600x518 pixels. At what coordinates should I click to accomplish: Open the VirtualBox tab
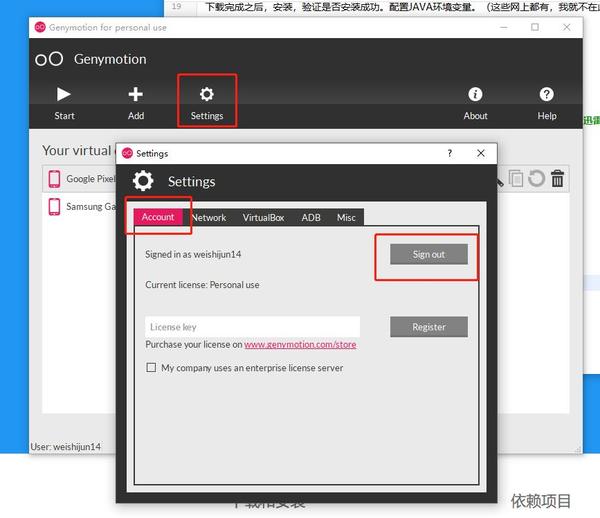[x=264, y=217]
